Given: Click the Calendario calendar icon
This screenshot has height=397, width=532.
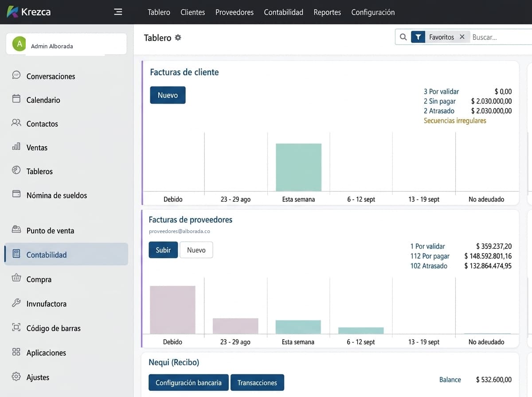Looking at the screenshot, I should point(16,99).
